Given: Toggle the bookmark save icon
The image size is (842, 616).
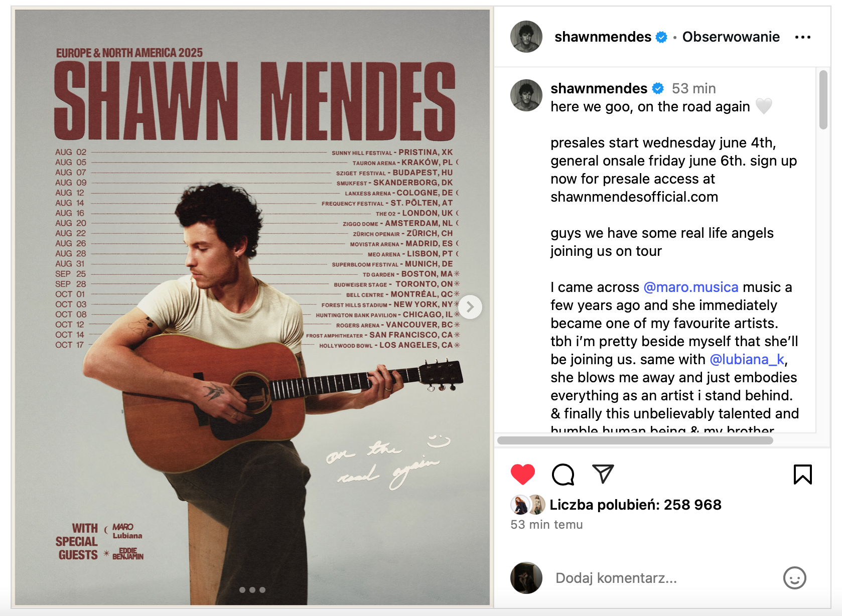Looking at the screenshot, I should tap(802, 474).
